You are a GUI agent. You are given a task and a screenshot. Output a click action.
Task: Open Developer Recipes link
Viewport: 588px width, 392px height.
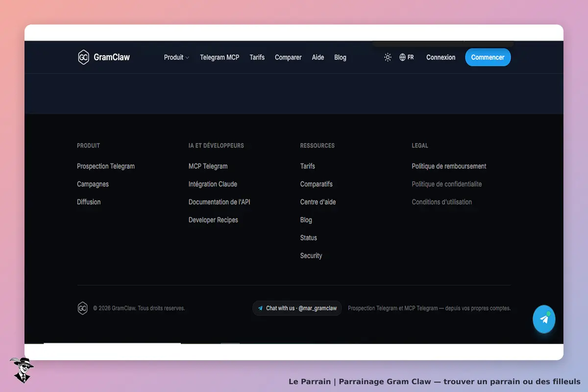point(213,220)
